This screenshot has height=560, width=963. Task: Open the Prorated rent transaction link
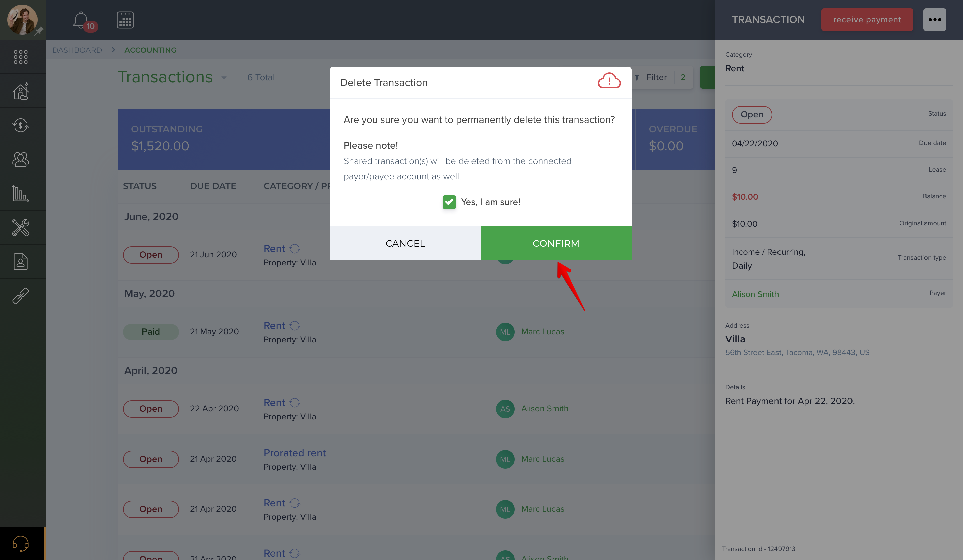pos(294,453)
